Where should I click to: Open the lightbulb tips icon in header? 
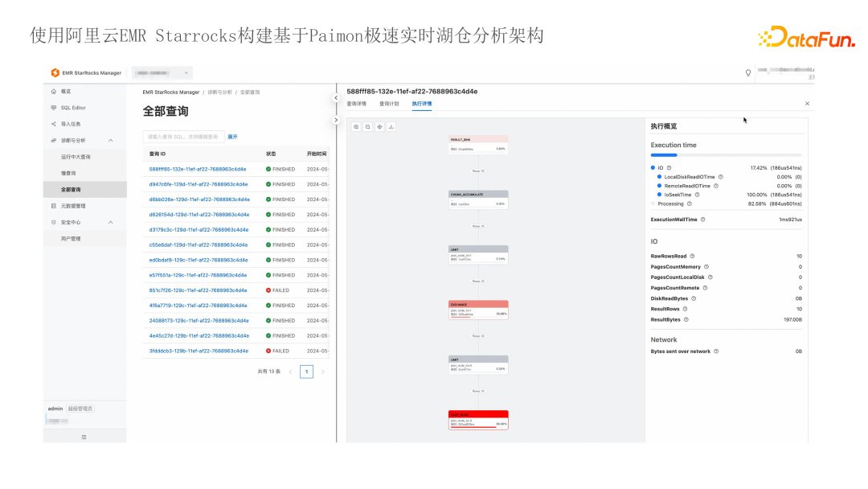coord(748,73)
